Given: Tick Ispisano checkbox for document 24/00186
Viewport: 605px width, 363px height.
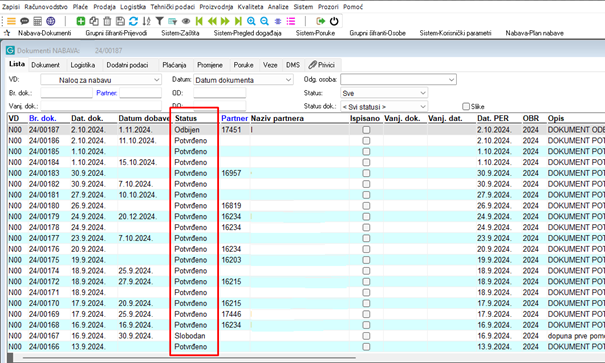Looking at the screenshot, I should [366, 141].
